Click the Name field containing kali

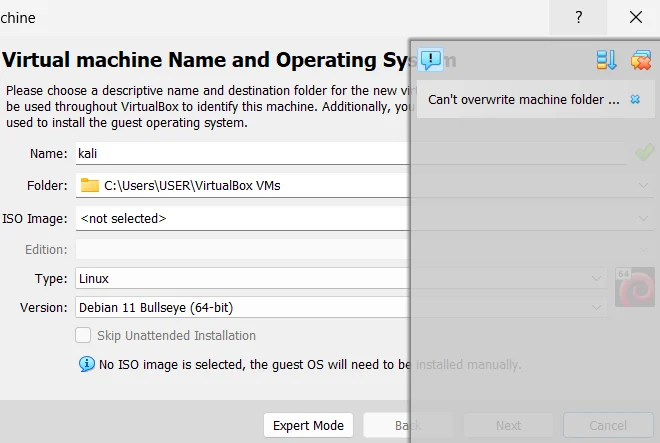pos(351,153)
